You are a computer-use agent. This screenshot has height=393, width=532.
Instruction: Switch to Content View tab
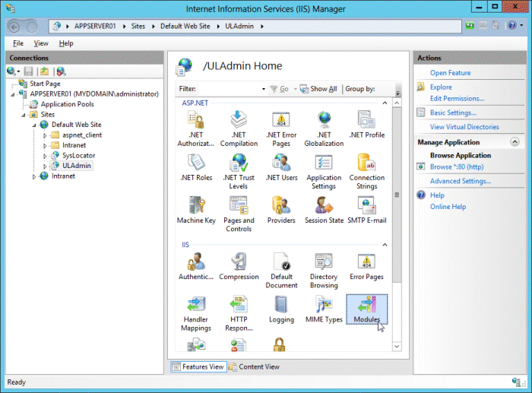pyautogui.click(x=254, y=366)
